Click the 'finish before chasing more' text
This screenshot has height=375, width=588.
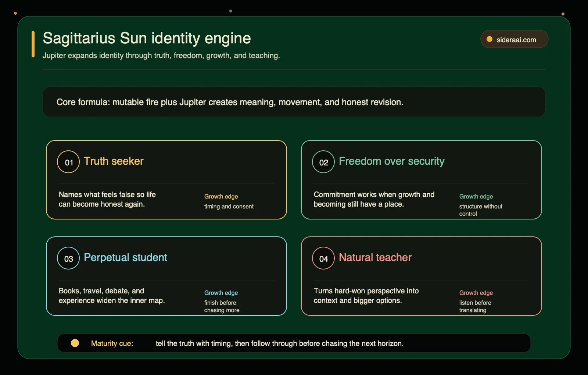222,306
